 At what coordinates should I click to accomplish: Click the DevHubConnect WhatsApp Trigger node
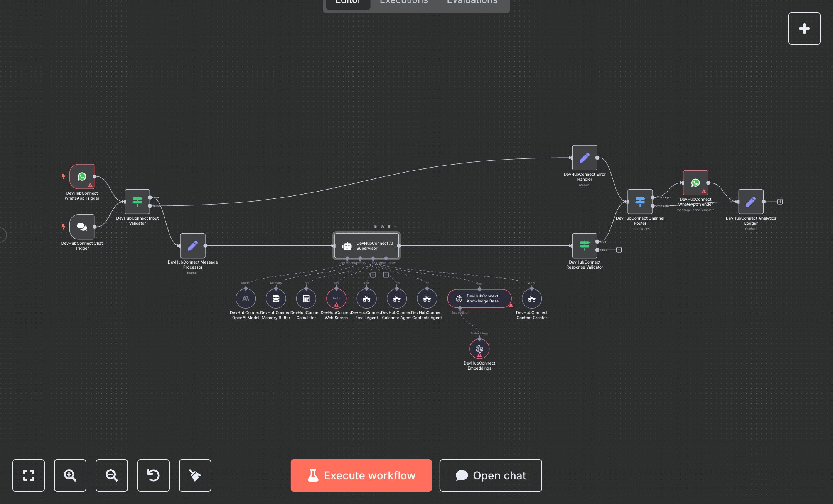(x=82, y=176)
